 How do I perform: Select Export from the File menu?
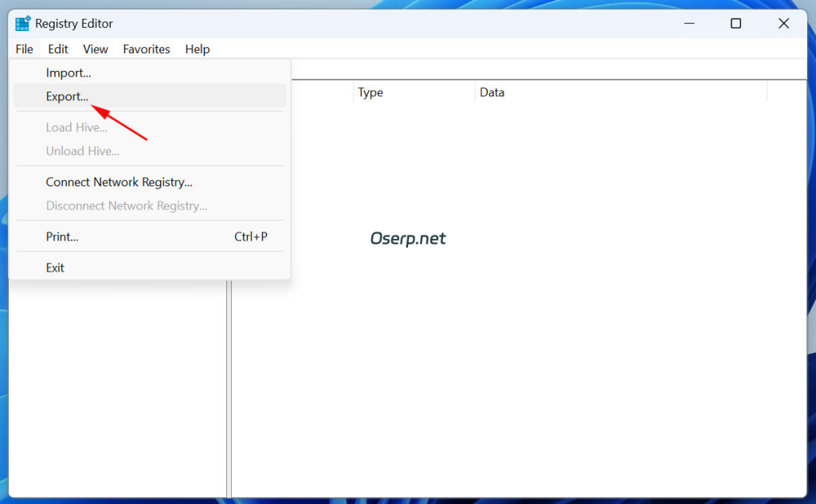67,96
